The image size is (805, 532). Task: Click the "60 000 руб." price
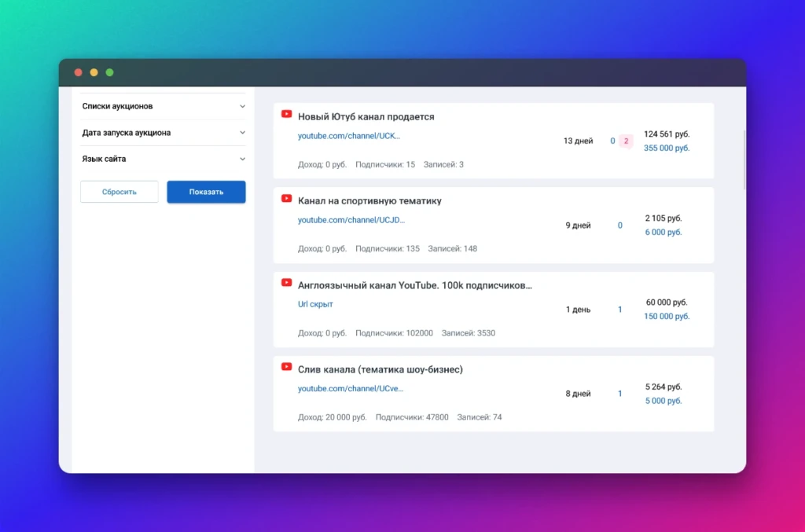[x=667, y=303]
